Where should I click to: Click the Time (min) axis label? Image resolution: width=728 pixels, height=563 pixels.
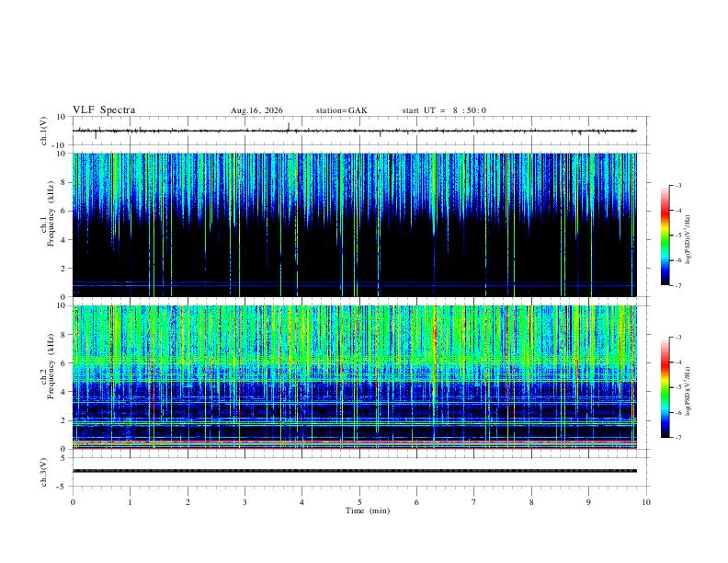(368, 511)
